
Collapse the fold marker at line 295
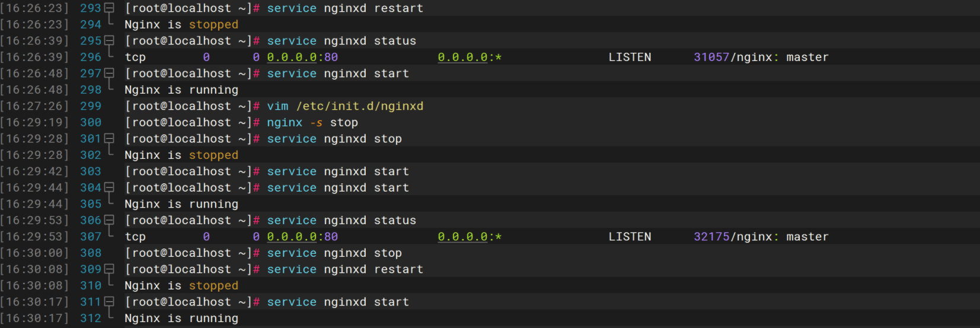(109, 41)
